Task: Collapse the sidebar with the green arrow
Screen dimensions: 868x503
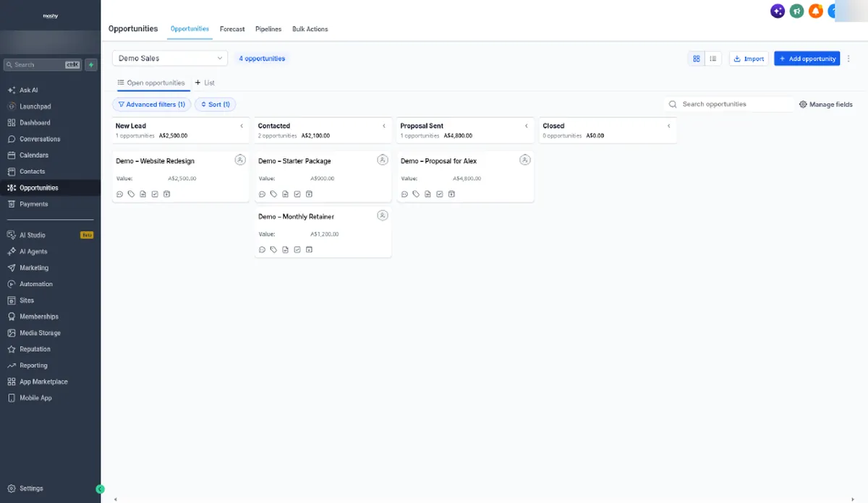Action: point(100,489)
